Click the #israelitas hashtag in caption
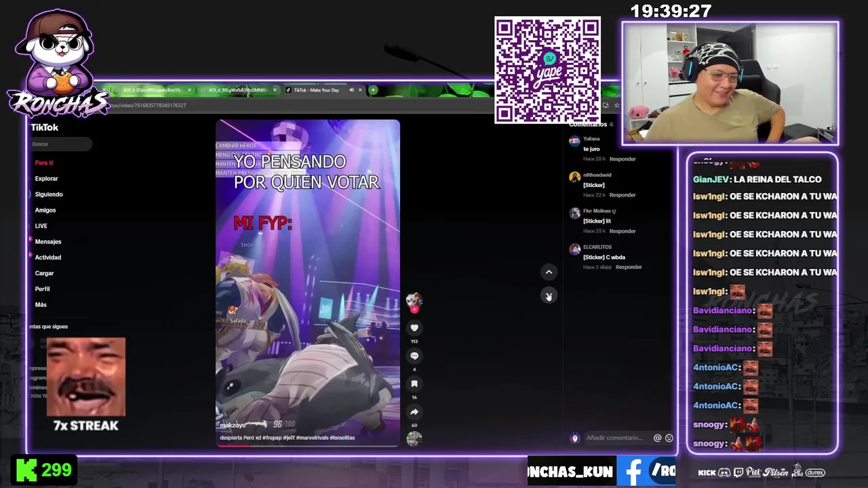868x488 pixels. pos(342,438)
